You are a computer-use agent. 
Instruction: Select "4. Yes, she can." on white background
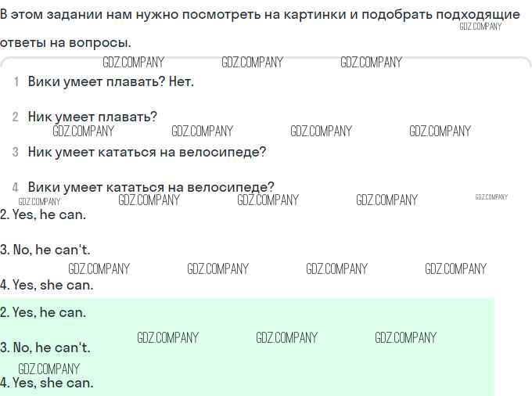[47, 285]
